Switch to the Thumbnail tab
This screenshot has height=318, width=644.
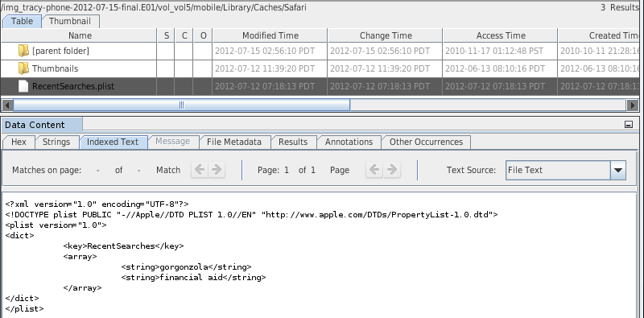coord(70,22)
